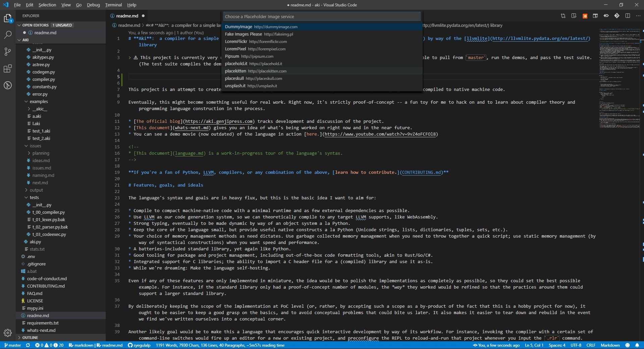This screenshot has width=644, height=349.
Task: Open the feedback smiley in status bar
Action: point(628,345)
